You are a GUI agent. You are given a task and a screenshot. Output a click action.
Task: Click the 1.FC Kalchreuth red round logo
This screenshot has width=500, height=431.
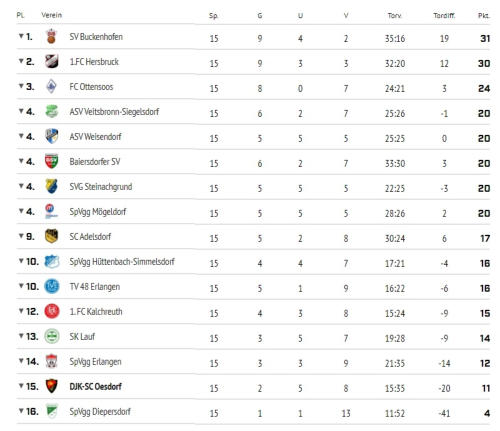tap(52, 311)
